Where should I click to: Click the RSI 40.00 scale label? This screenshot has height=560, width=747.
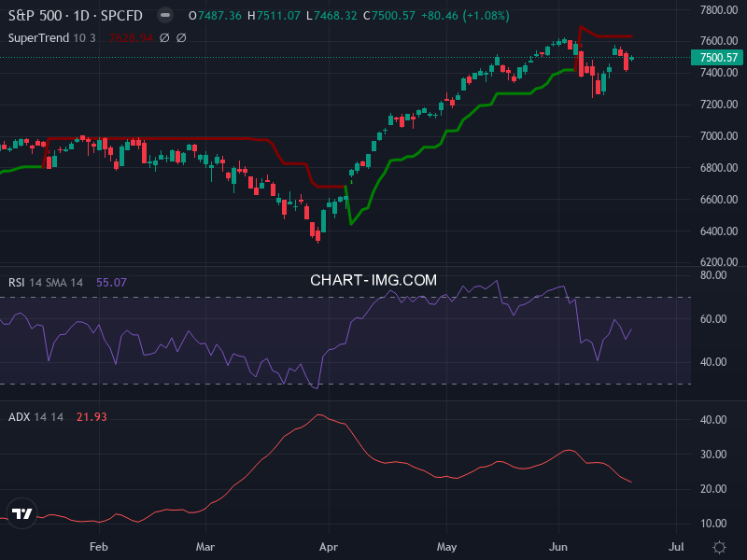[713, 362]
